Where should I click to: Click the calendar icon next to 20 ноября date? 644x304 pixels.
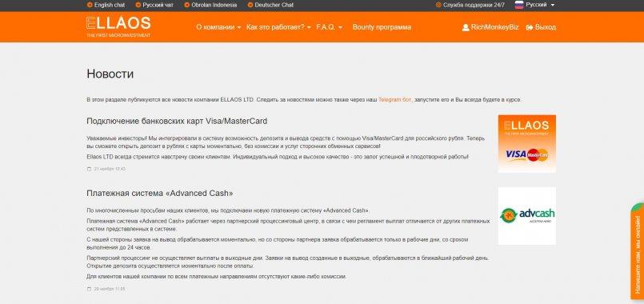coord(89,289)
